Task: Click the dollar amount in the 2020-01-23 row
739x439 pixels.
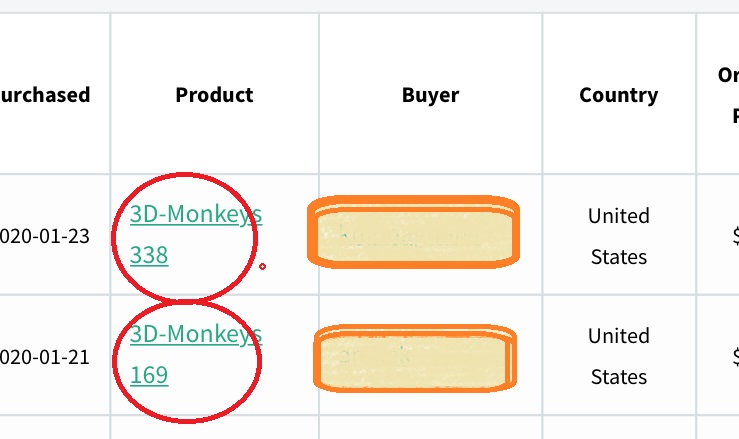Action: click(x=734, y=236)
